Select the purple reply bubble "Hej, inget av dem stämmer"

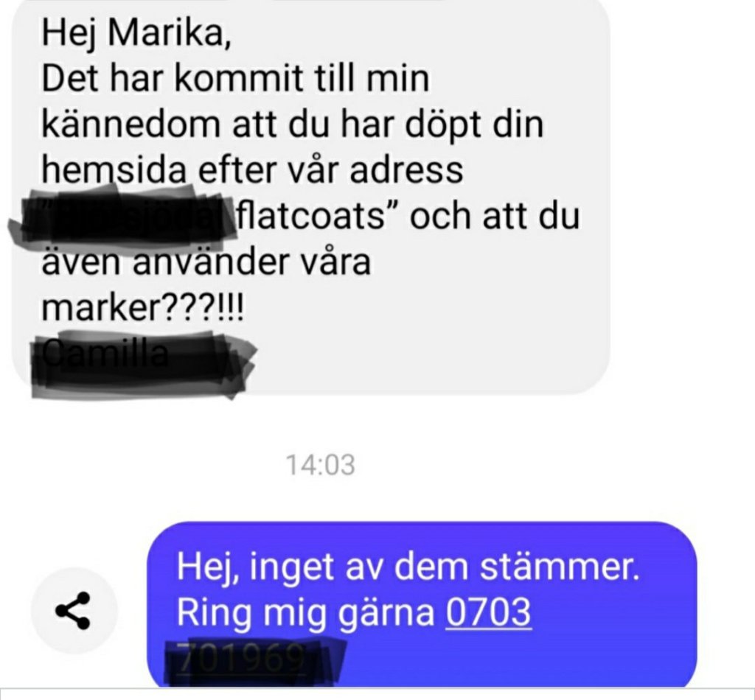[x=422, y=604]
